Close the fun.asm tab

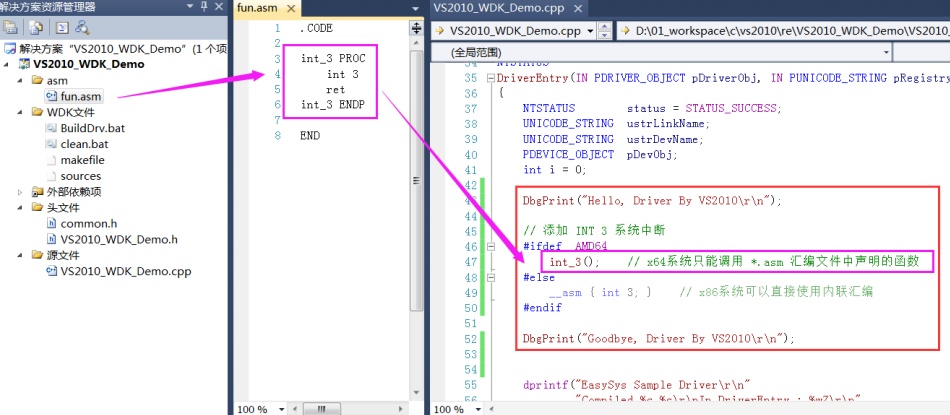pyautogui.click(x=291, y=9)
